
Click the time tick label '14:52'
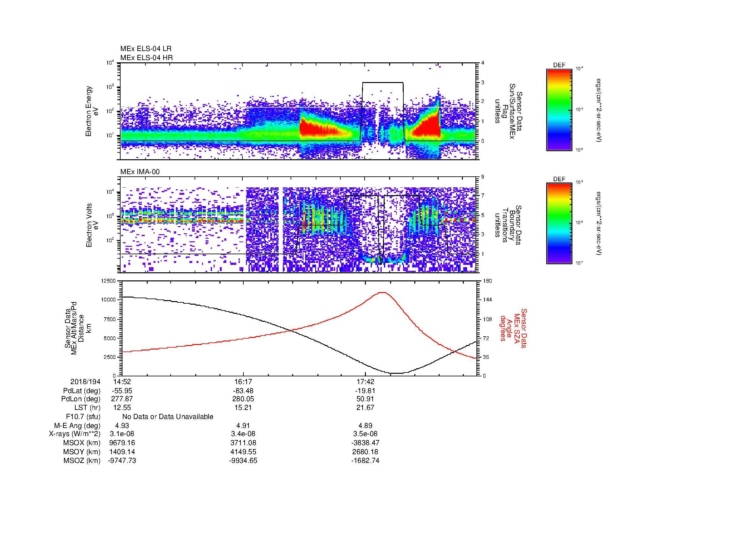(122, 382)
